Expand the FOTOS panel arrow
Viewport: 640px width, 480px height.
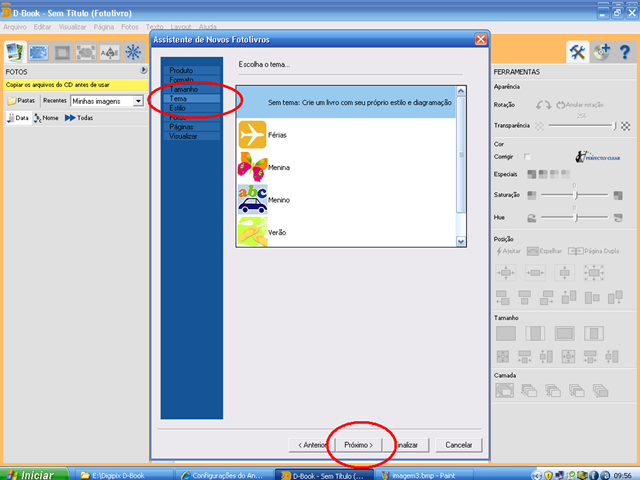tap(143, 70)
